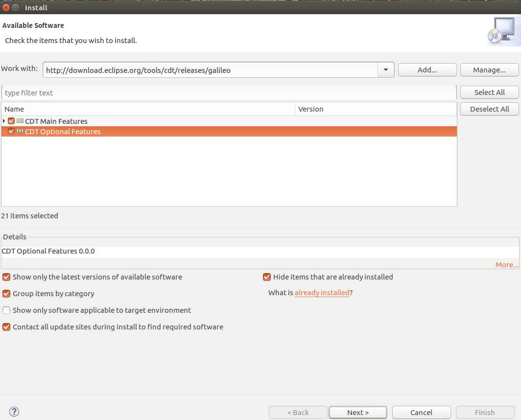The image size is (521, 420).
Task: Click the Work with URL field
Action: 211,70
